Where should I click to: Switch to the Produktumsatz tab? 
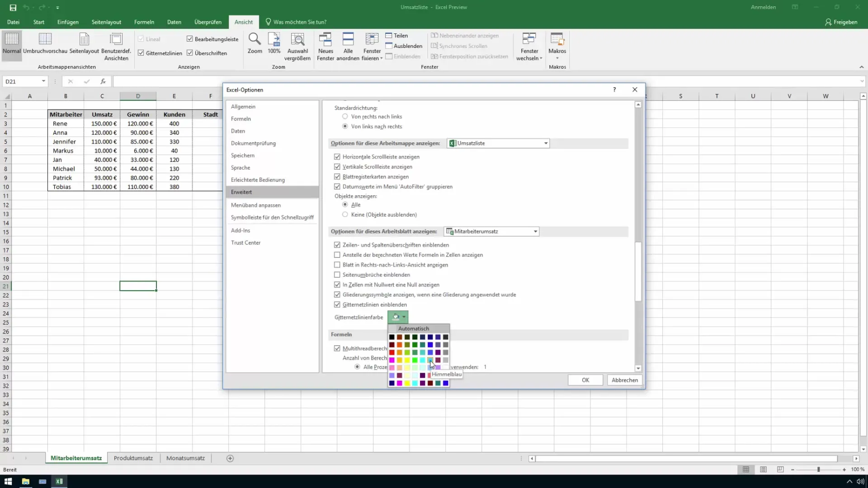point(133,458)
